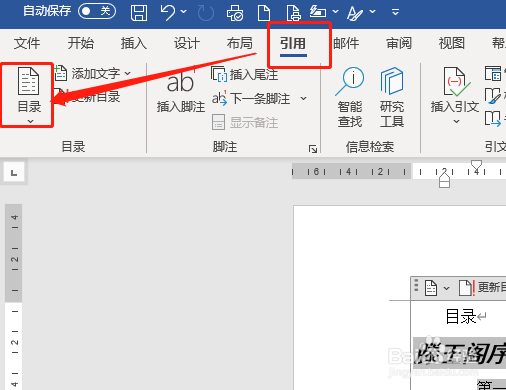Click 插入尾注
The height and width of the screenshot is (390, 506).
(245, 74)
